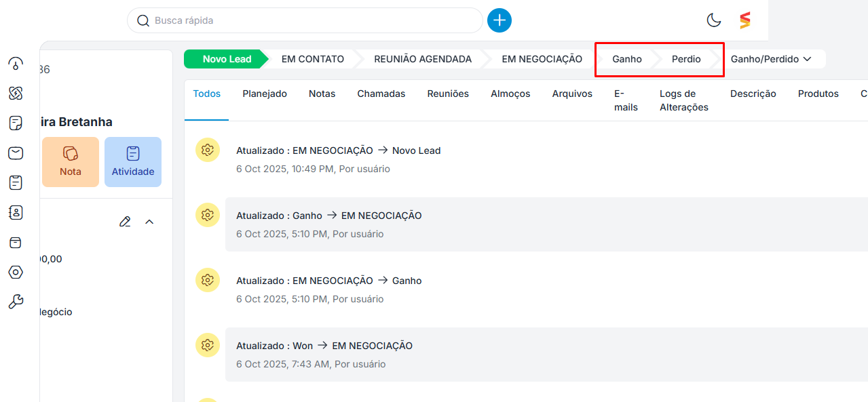Open the contacts address book sidebar icon
This screenshot has height=402, width=868.
coord(16,213)
